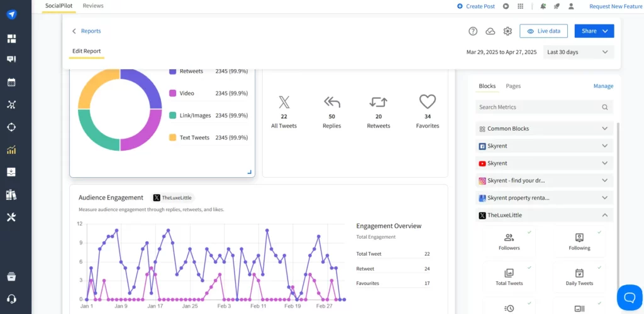Screen dimensions: 644x314
Task: Open the Share dropdown button
Action: (x=594, y=31)
